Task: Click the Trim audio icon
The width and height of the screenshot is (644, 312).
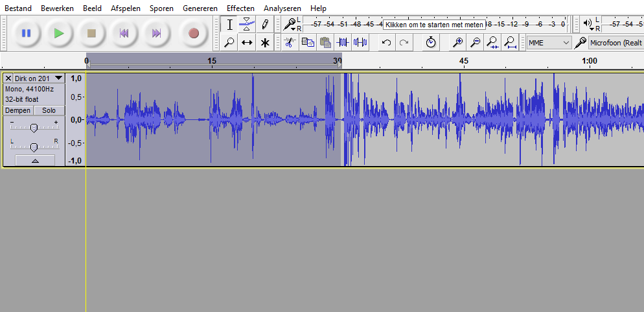Action: tap(343, 42)
